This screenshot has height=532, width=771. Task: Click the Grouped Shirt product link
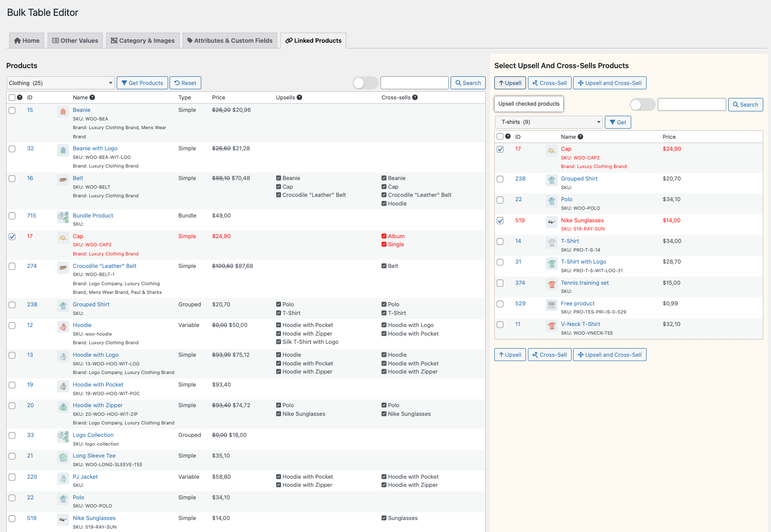point(91,304)
